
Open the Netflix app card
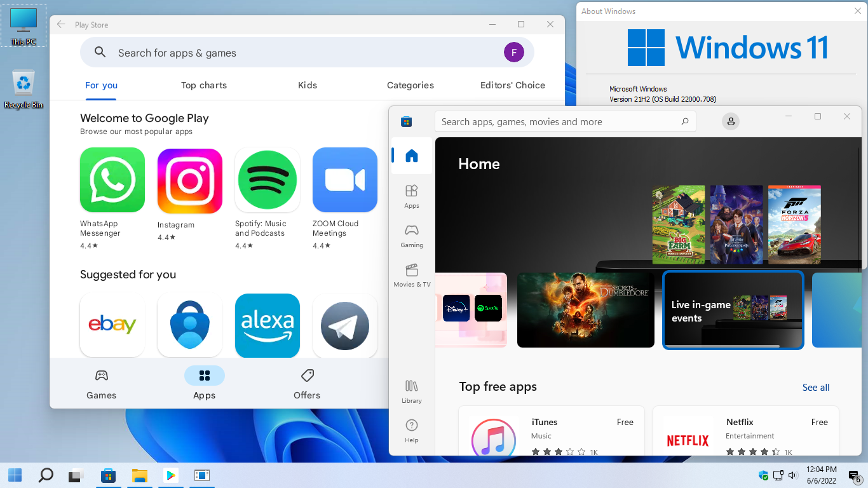coord(746,431)
